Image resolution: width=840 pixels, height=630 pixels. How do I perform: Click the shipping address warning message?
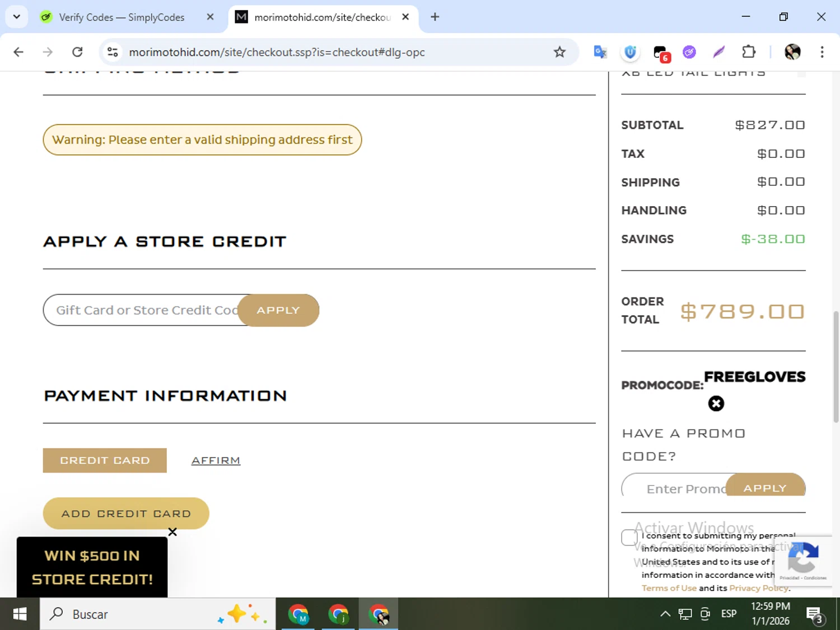(x=202, y=139)
